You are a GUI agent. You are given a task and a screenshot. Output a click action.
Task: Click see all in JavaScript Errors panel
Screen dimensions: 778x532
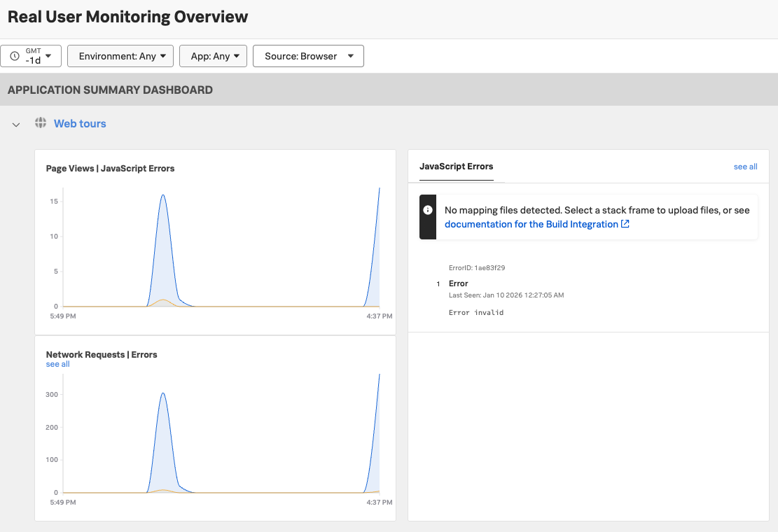tap(745, 167)
